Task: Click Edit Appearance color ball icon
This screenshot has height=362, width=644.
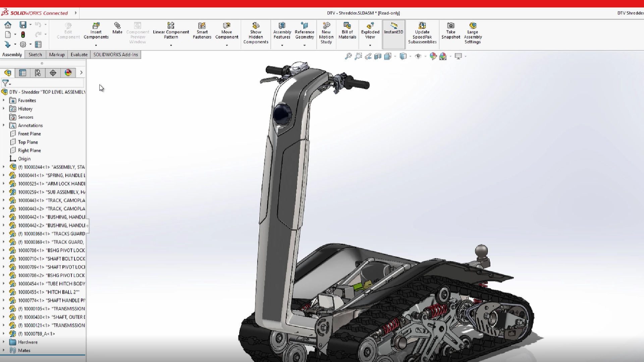Action: coord(433,56)
